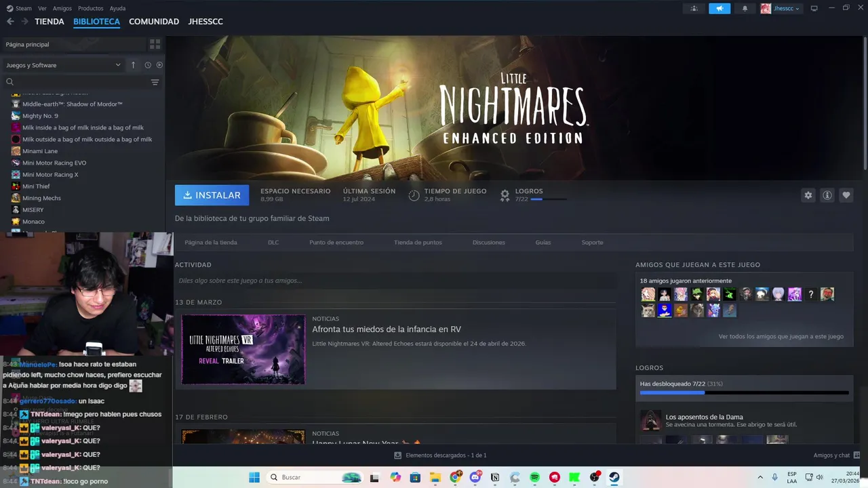This screenshot has width=868, height=488.
Task: Open the downloads icon at bottom
Action: [397, 455]
